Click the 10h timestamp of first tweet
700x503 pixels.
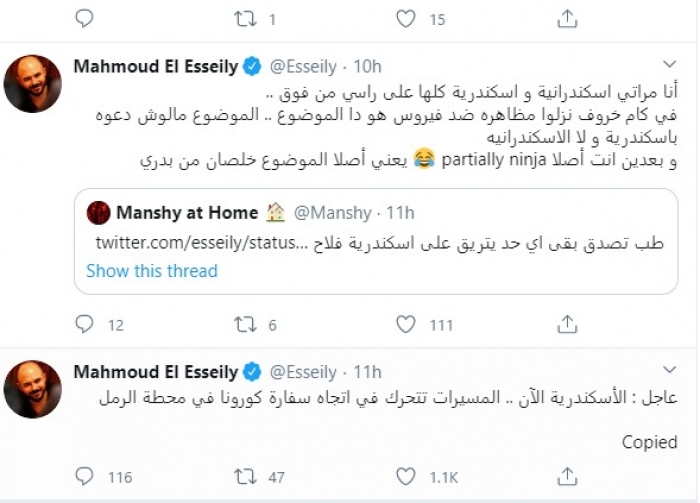tap(368, 67)
